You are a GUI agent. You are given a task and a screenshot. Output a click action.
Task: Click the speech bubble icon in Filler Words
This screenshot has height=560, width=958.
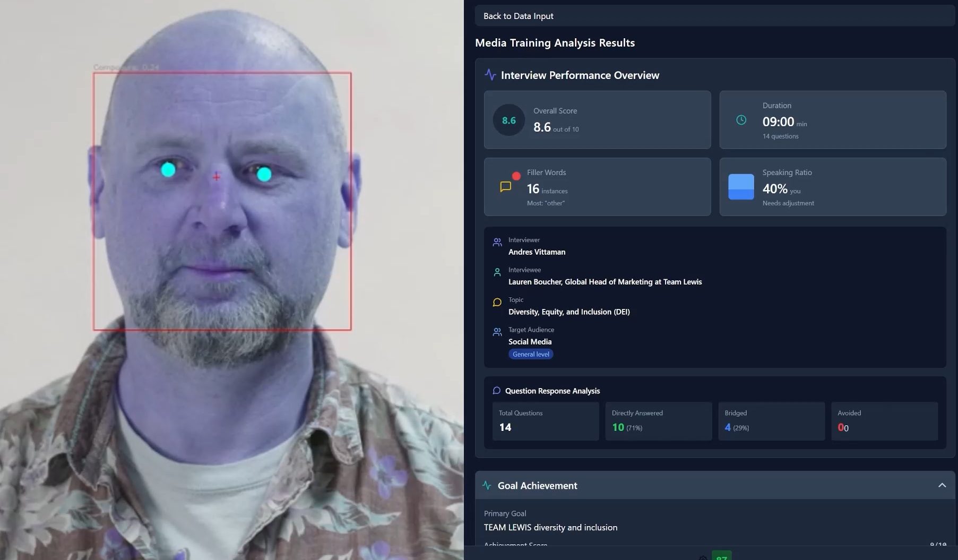click(506, 186)
